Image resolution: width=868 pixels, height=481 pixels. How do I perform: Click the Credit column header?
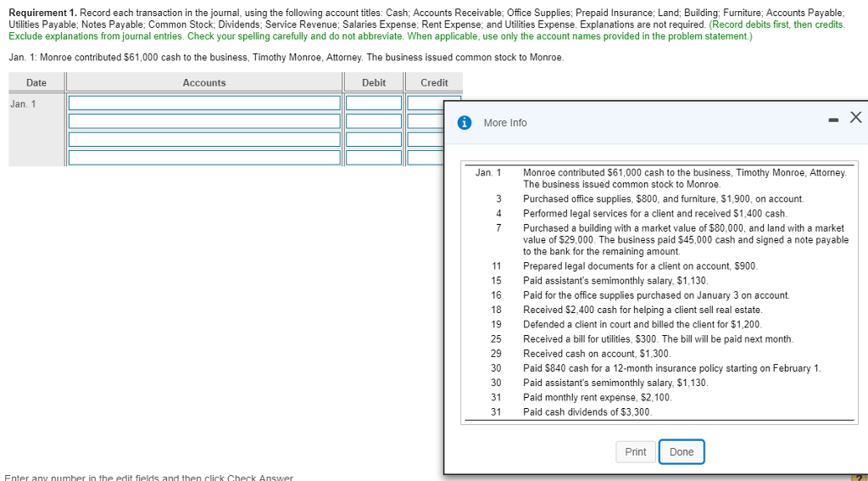point(434,82)
